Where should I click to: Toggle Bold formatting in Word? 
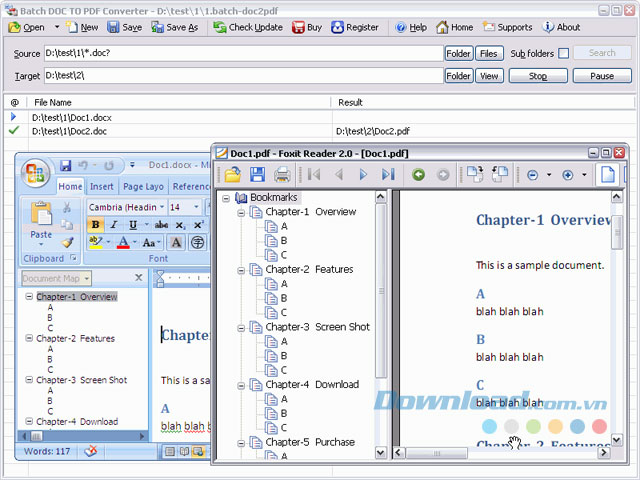(x=95, y=224)
